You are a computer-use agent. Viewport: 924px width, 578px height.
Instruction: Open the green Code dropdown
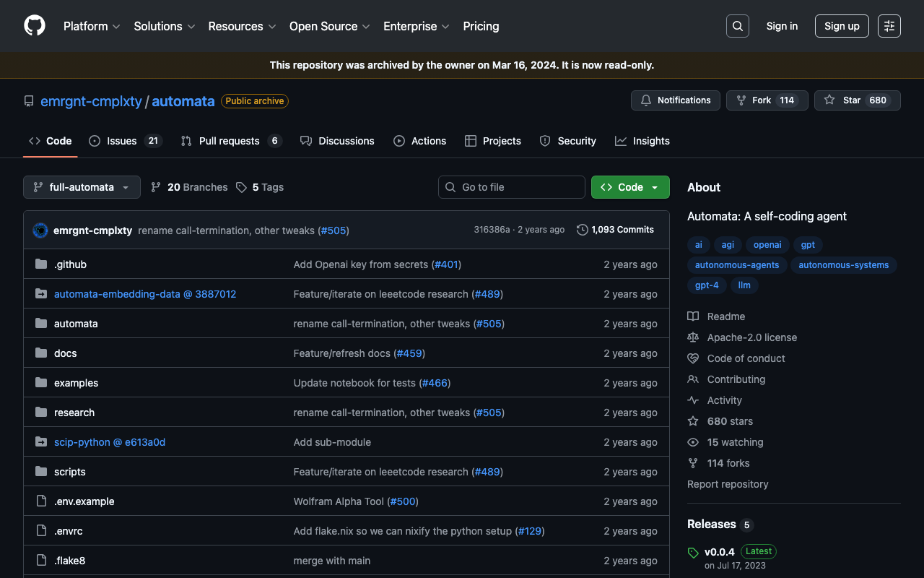(x=630, y=187)
